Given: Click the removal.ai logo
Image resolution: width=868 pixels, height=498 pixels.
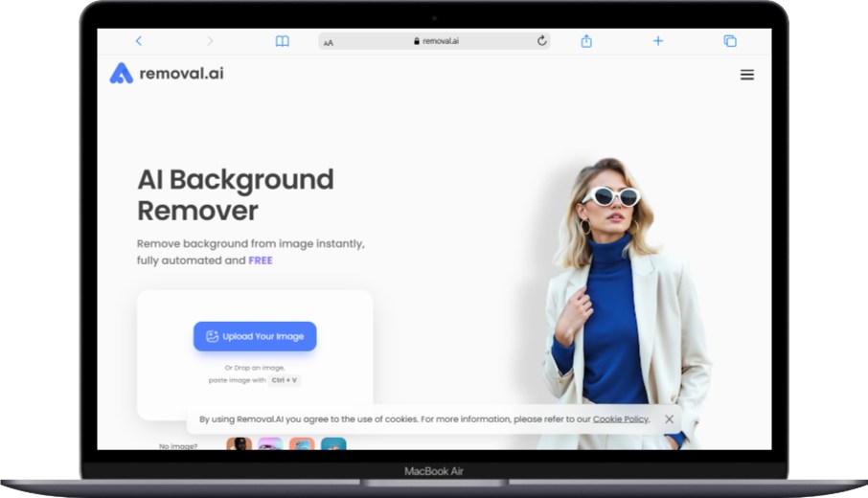Looking at the screenshot, I should click(167, 74).
